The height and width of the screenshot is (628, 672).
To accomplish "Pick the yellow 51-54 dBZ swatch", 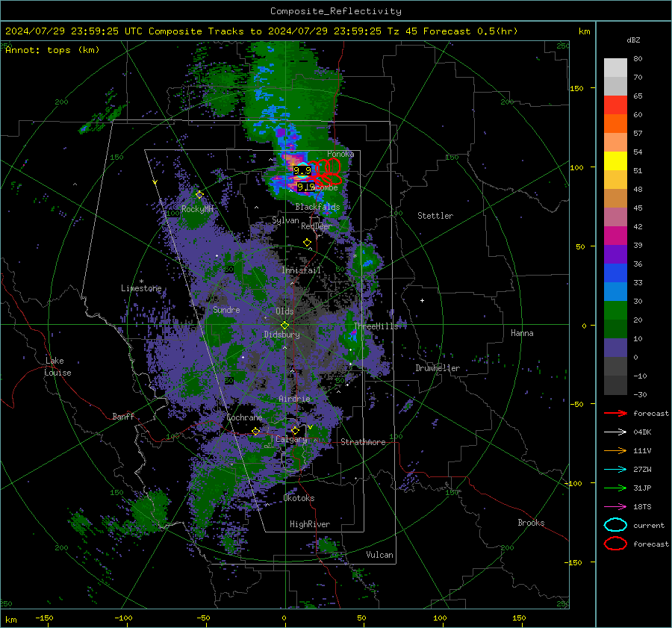I will point(615,161).
